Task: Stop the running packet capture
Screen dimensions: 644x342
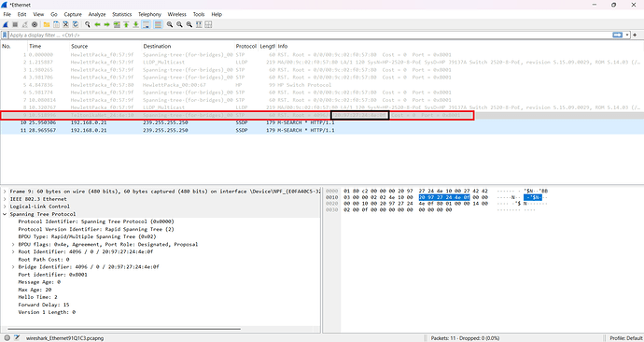Action: [x=15, y=24]
